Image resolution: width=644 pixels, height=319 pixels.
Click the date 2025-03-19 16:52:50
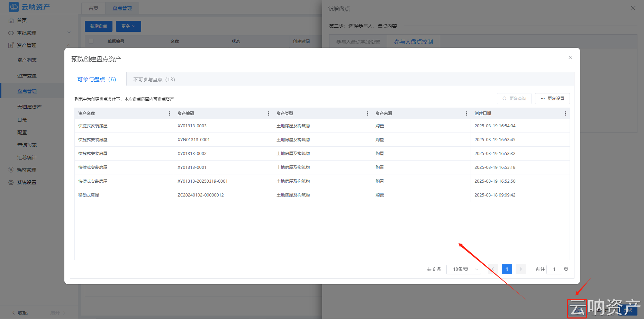point(495,181)
